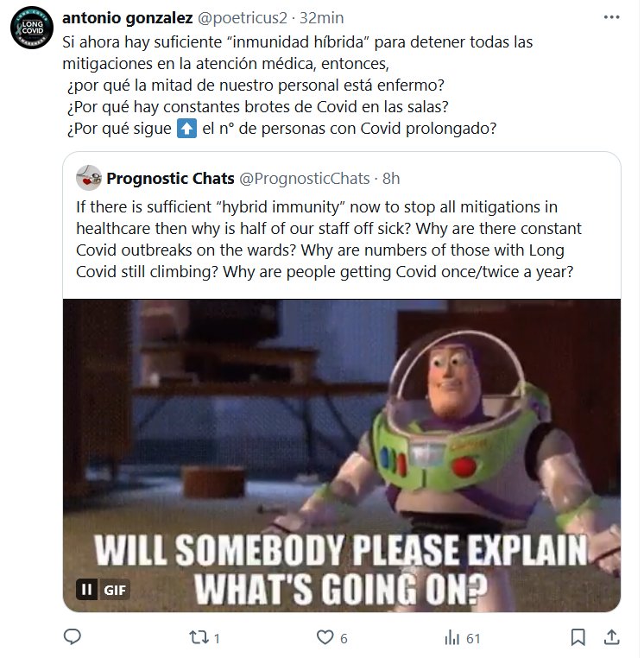Open the Buzz Lightyear GIF image

coord(342,455)
